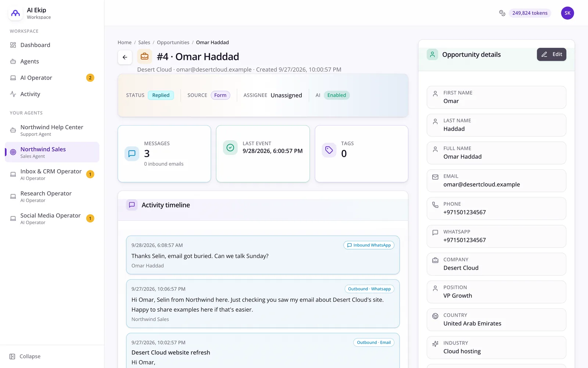Click the Activity timeline header icon
The width and height of the screenshot is (588, 368).
(132, 205)
